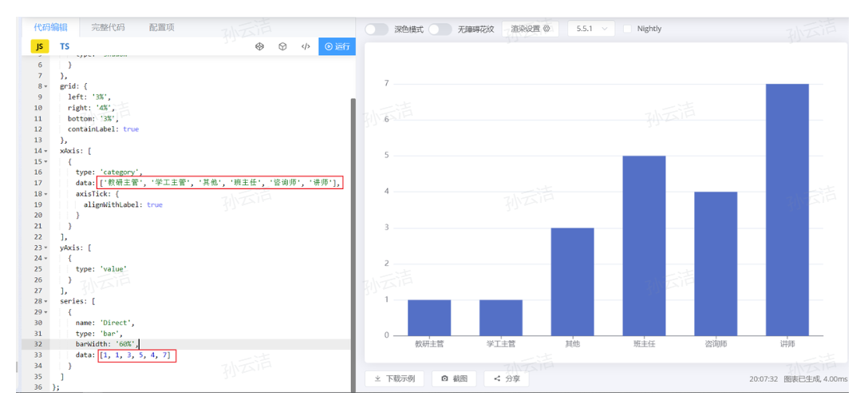Toggle 深色模式 dark mode switch
This screenshot has height=420, width=868.
pos(377,29)
